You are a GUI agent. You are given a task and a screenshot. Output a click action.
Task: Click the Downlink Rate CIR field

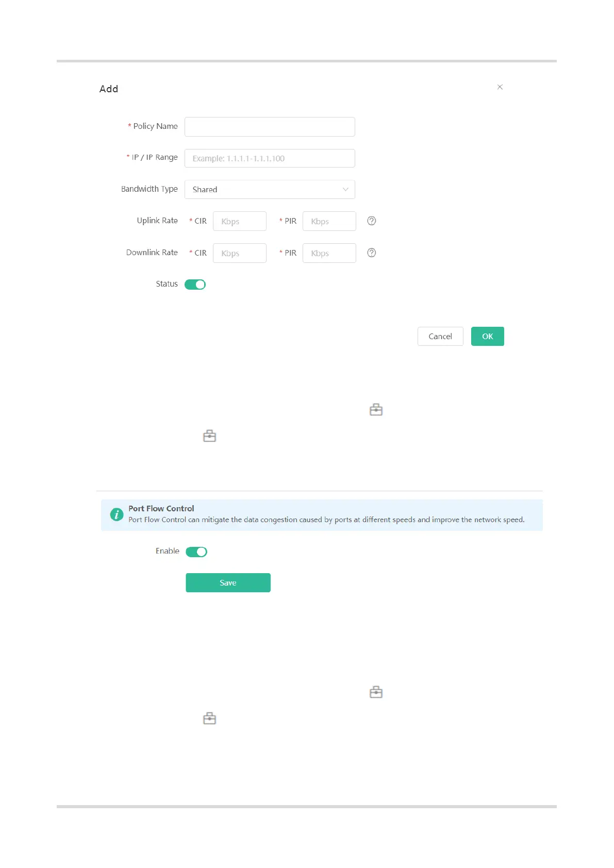[239, 254]
